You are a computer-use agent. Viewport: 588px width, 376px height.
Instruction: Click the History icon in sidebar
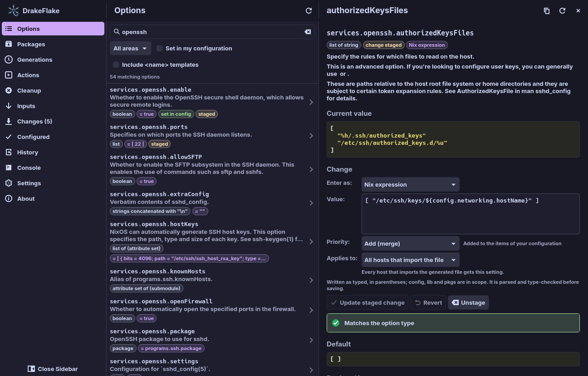pyautogui.click(x=9, y=152)
